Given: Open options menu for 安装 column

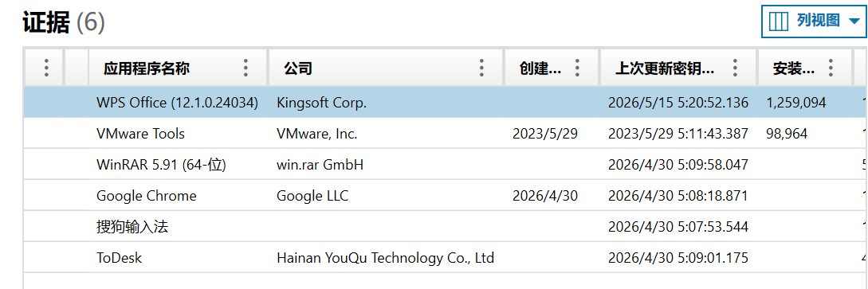Looking at the screenshot, I should click(x=831, y=68).
